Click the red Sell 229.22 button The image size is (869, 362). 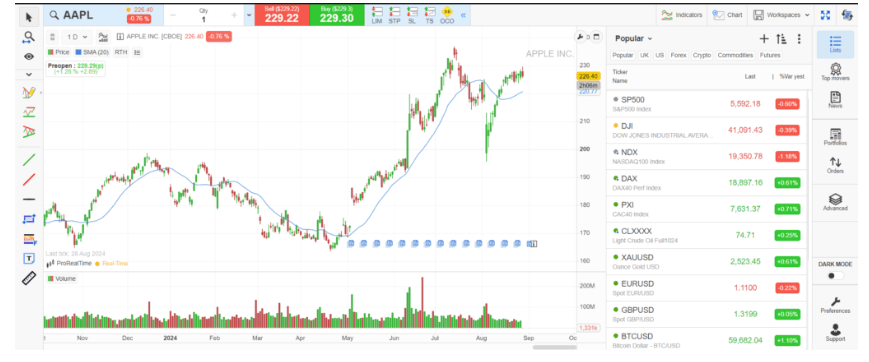(282, 16)
